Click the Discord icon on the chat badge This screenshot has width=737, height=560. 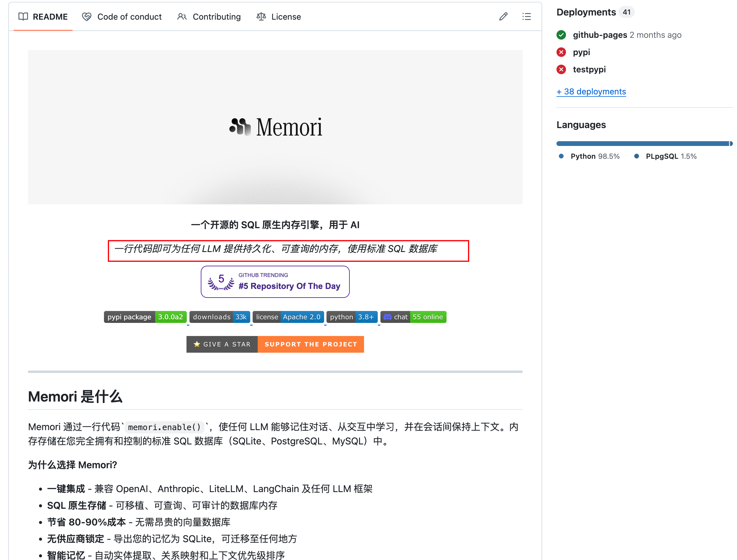[387, 317]
